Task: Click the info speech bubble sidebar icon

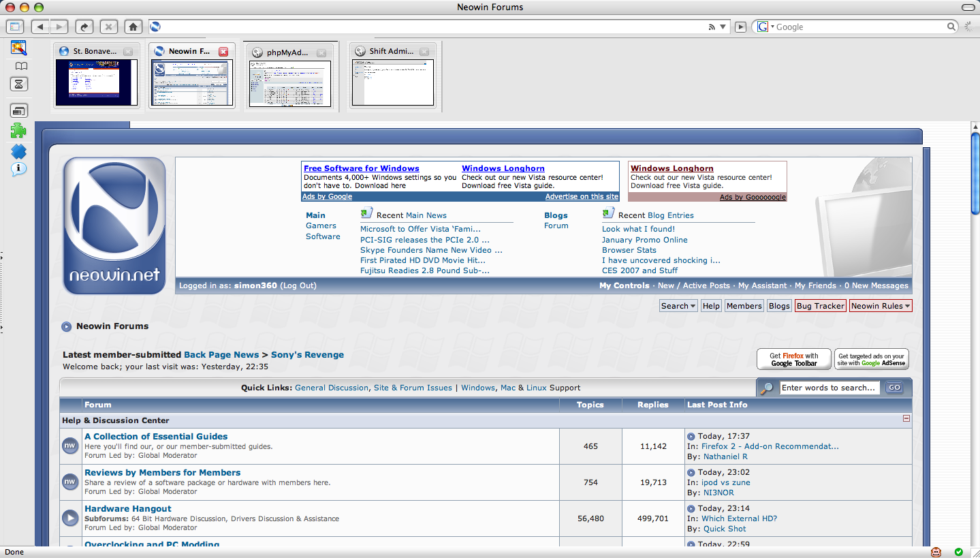Action: click(18, 169)
